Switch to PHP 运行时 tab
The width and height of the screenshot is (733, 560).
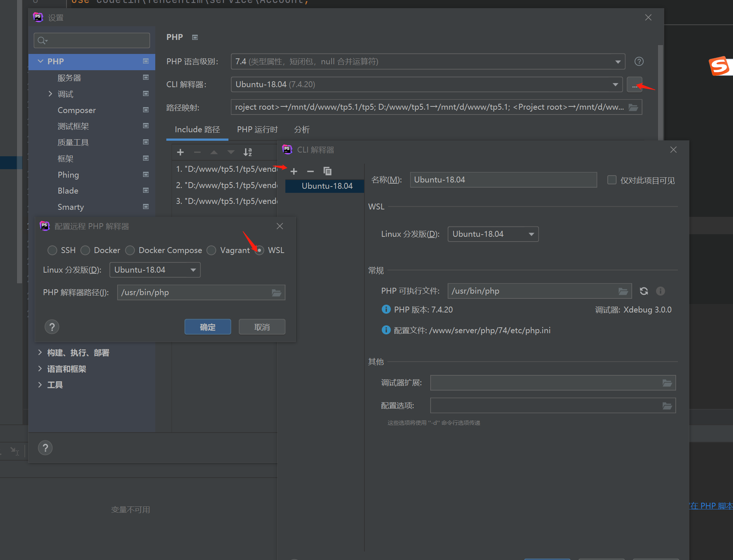coord(257,130)
